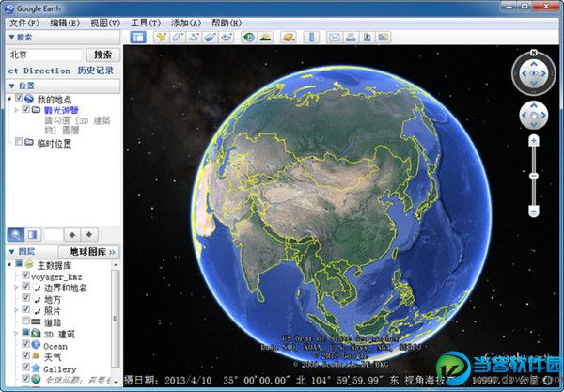Collapse the 搜索 search panel
564x392 pixels.
pos(11,38)
